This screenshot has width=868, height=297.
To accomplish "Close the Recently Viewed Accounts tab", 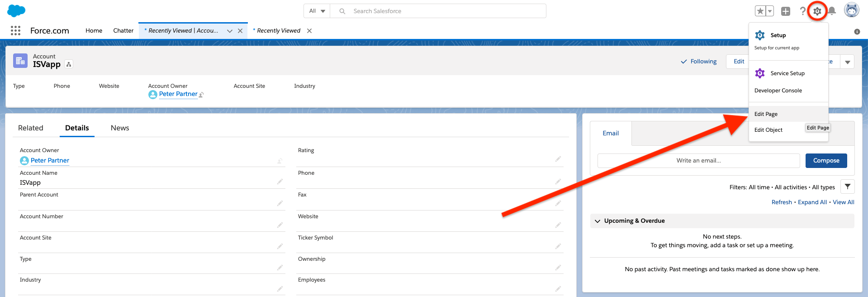I will [x=240, y=31].
